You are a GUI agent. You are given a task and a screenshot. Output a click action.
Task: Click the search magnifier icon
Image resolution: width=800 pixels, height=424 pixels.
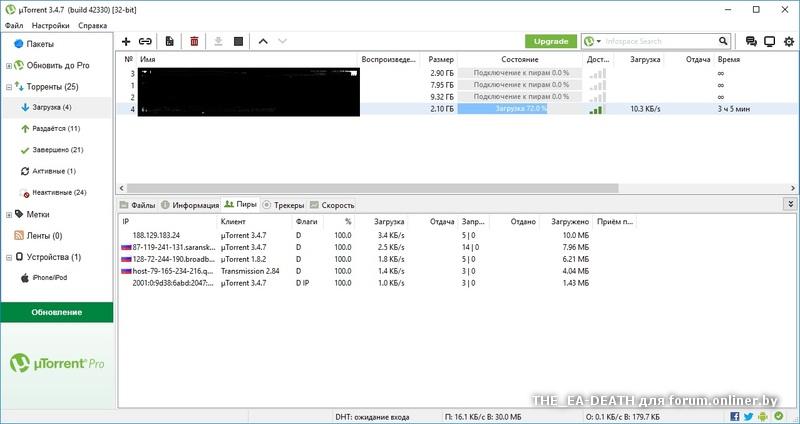pyautogui.click(x=723, y=41)
